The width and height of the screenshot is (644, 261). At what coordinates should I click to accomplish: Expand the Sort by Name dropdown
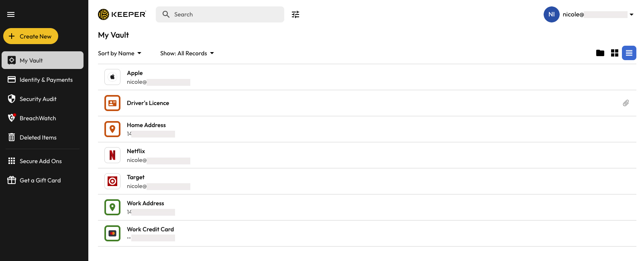120,53
